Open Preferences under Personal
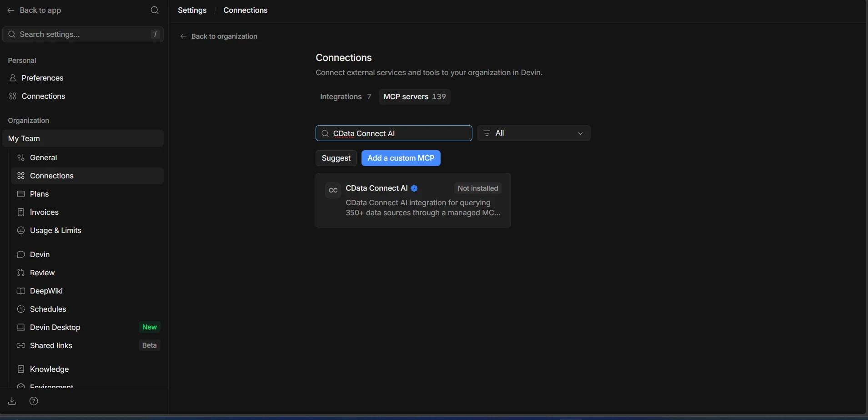The image size is (868, 420). click(83, 78)
